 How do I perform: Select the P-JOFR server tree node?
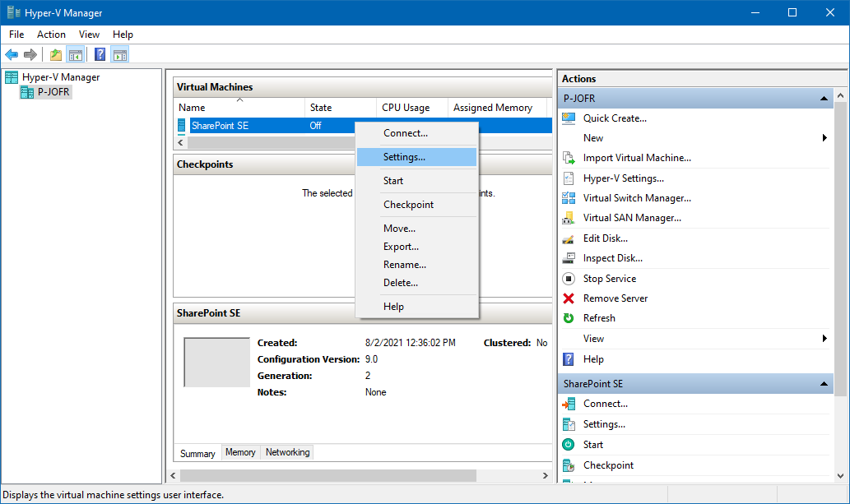(x=54, y=92)
